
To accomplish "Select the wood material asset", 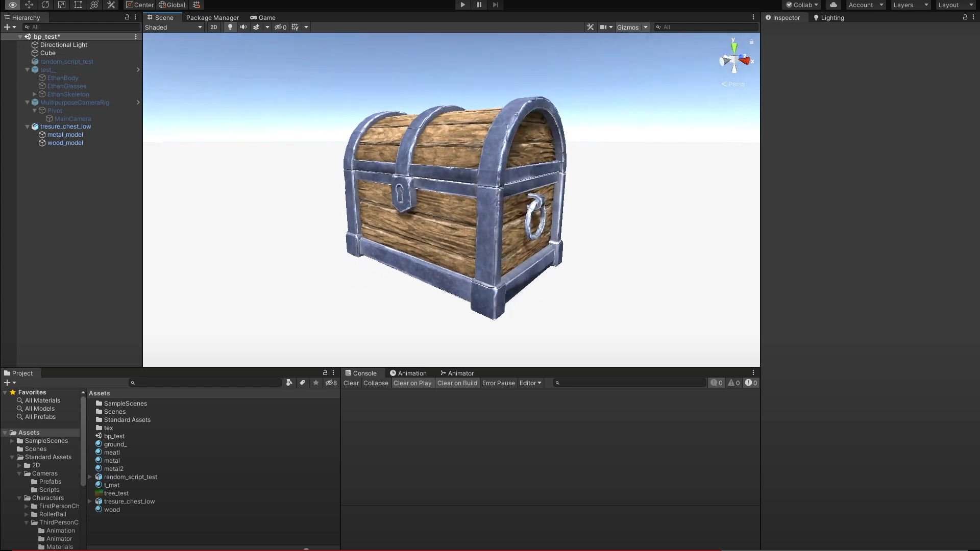I will coord(112,510).
